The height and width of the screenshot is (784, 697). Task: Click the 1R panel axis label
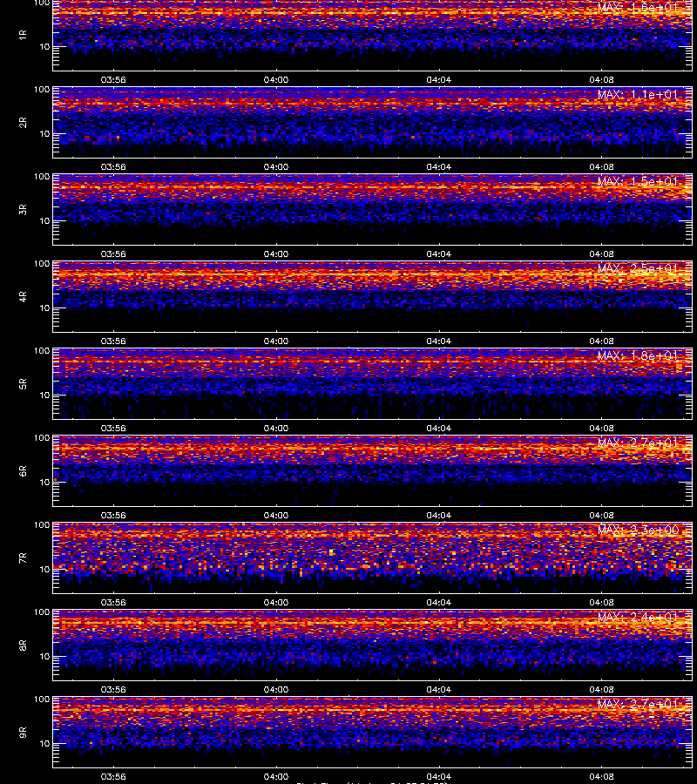pos(23,35)
